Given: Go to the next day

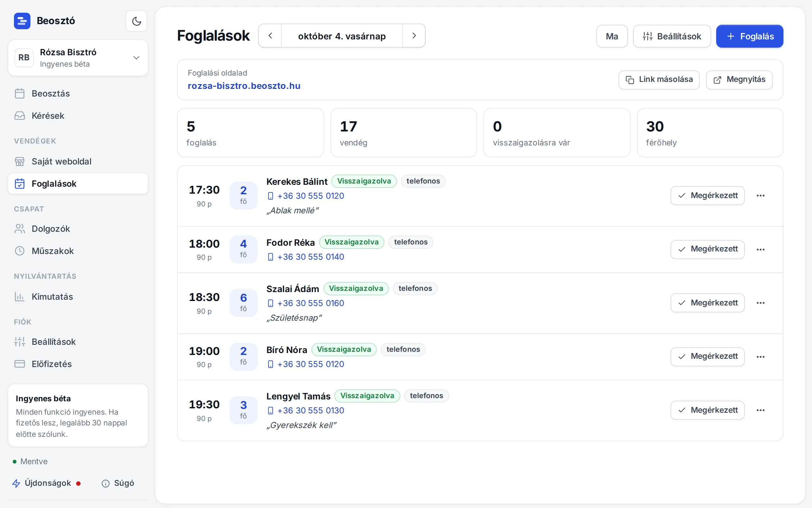Looking at the screenshot, I should click(x=414, y=36).
